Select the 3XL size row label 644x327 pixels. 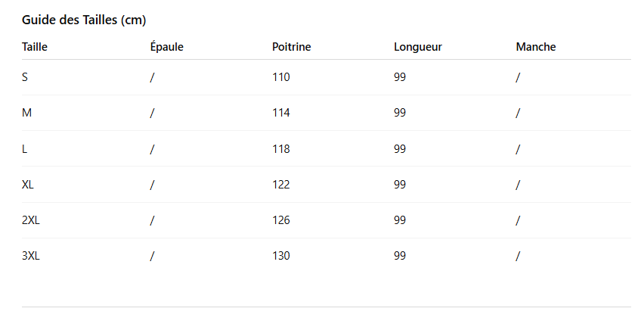click(31, 256)
